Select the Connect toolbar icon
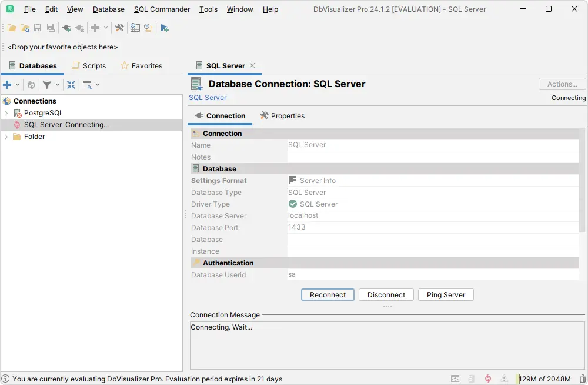Image resolution: width=588 pixels, height=385 pixels. tap(66, 28)
